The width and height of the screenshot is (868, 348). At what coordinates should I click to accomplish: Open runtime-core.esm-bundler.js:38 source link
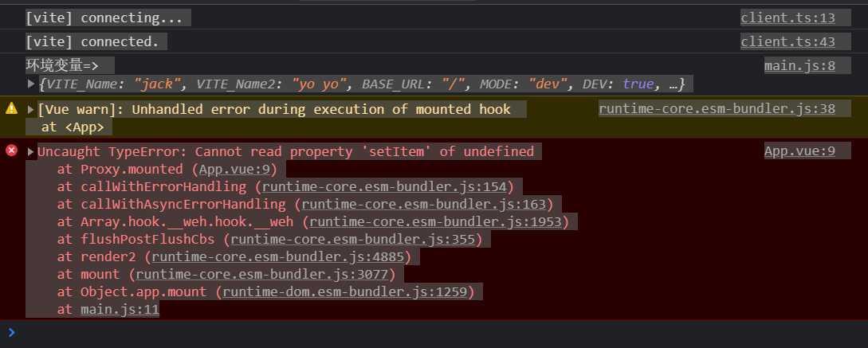(717, 109)
